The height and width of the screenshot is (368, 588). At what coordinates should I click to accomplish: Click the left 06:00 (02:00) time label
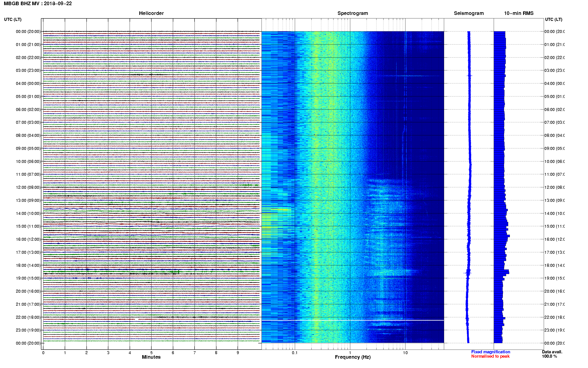pyautogui.click(x=28, y=109)
